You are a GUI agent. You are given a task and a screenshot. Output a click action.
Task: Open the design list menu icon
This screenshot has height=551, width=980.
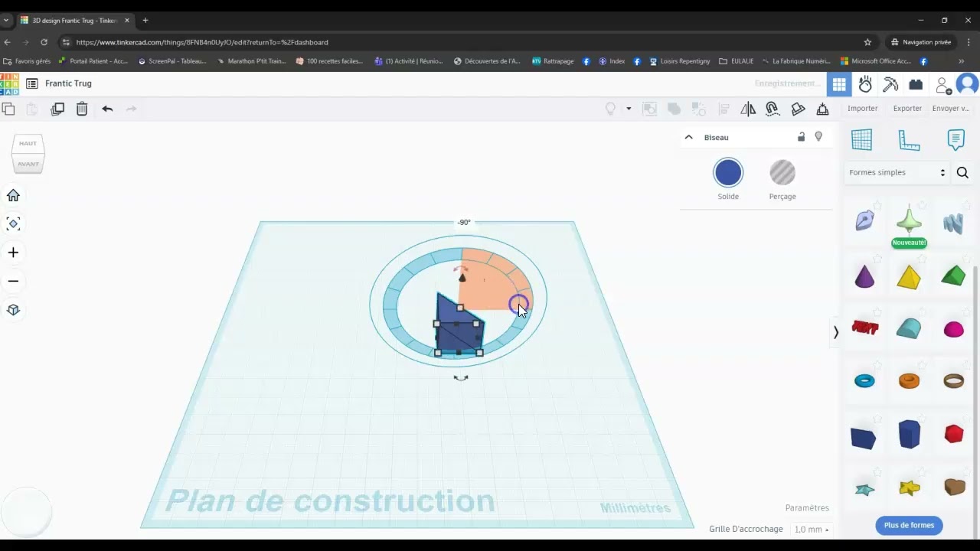(31, 83)
